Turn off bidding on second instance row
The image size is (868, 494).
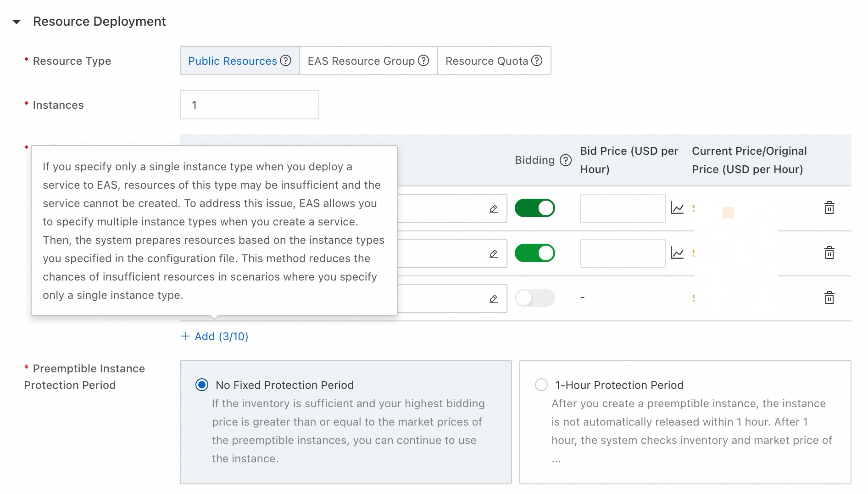534,253
